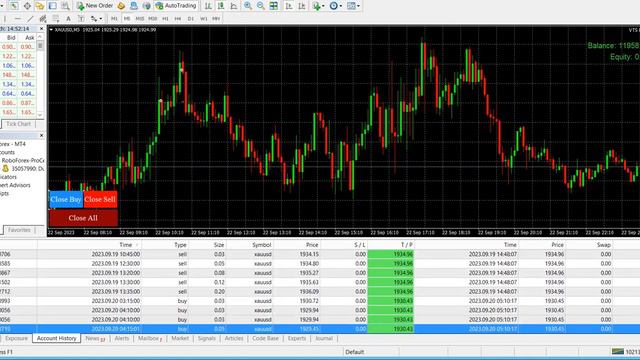Image resolution: width=640 pixels, height=360 pixels.
Task: Switch to the News tab
Action: (x=95, y=338)
